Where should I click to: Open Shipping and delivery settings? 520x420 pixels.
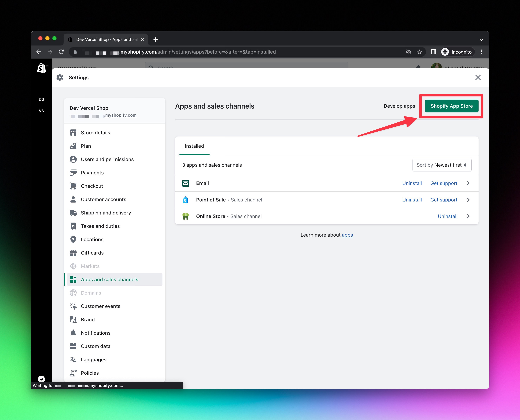point(115,213)
